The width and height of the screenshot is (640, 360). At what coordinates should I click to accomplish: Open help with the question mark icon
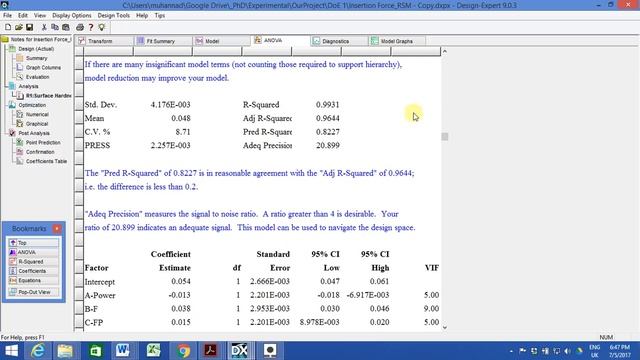pyautogui.click(x=91, y=27)
